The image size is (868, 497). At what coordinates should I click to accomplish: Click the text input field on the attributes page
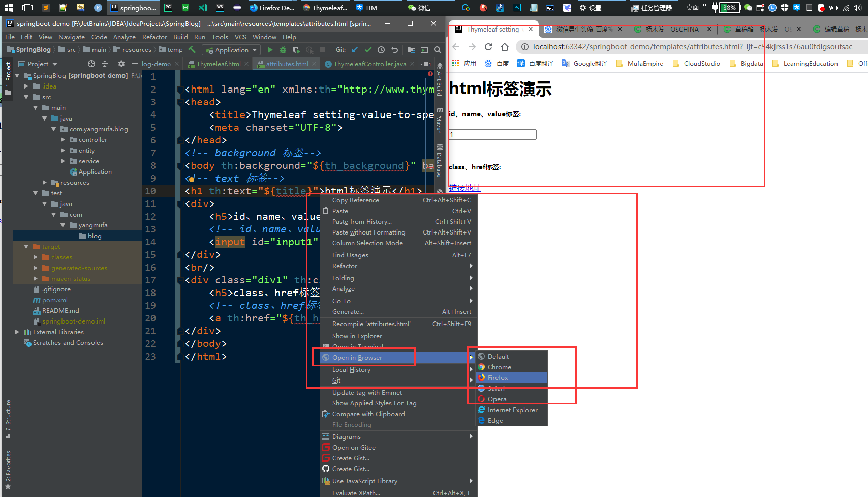click(x=491, y=134)
